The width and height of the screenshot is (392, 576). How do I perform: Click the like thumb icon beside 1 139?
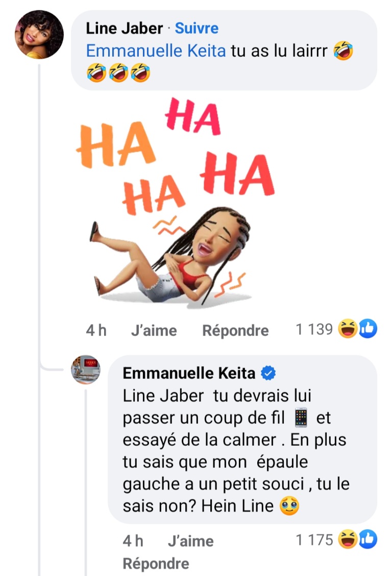368,329
